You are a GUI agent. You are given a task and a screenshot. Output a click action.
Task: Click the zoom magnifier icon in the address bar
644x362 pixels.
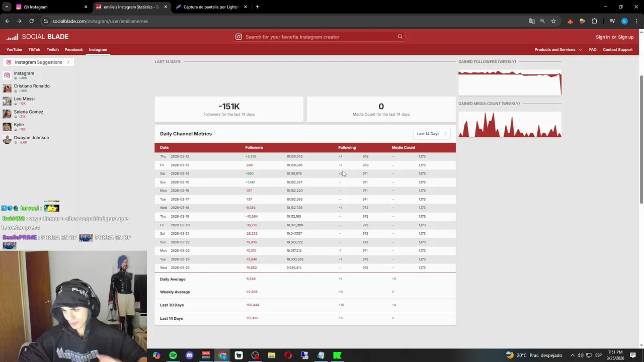542,21
